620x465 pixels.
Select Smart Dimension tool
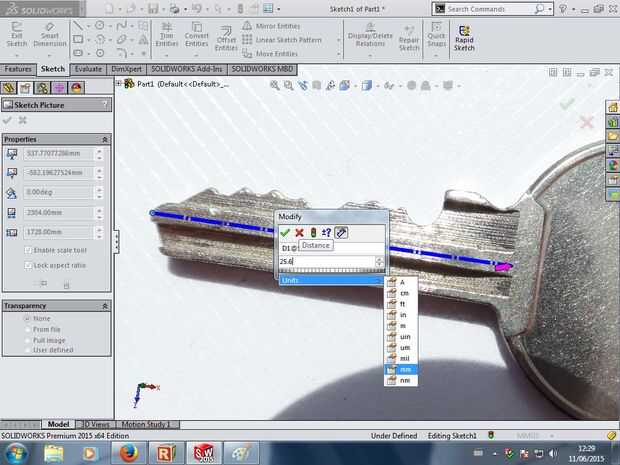click(x=50, y=35)
